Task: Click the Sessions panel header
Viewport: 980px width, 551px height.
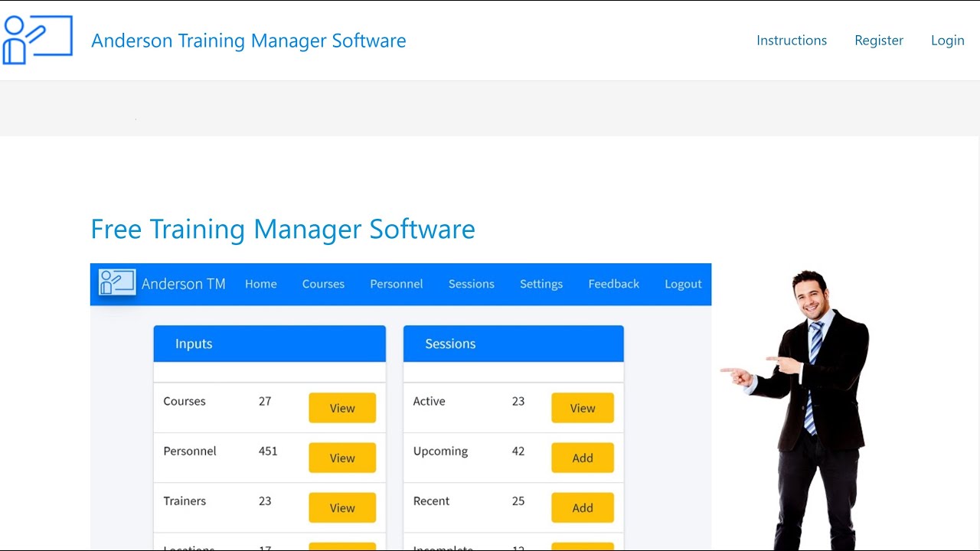Action: pyautogui.click(x=514, y=344)
